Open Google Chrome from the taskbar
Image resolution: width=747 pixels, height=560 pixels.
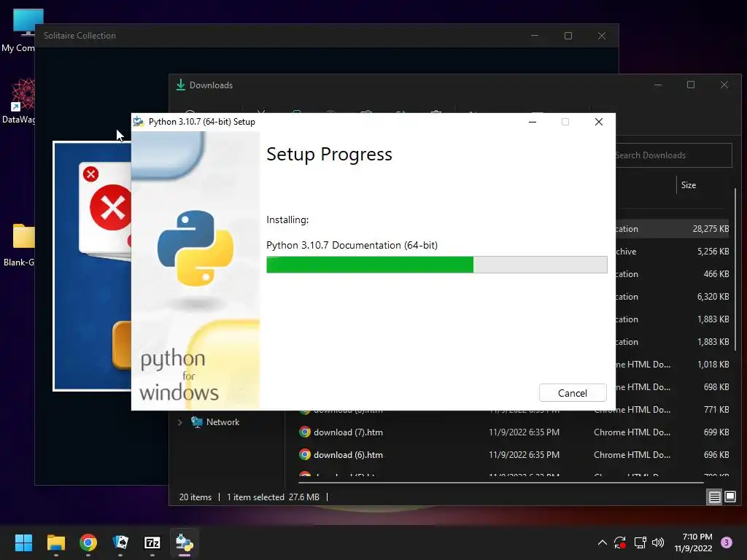pyautogui.click(x=88, y=542)
